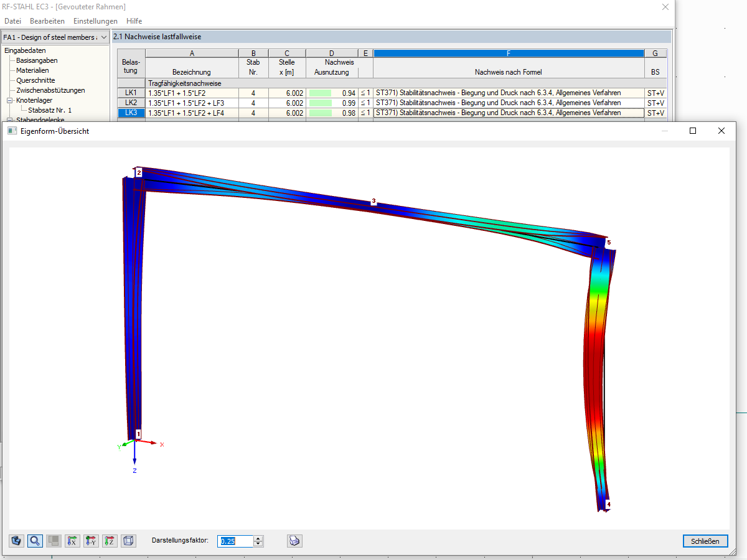Screen dimensions: 747x560
Task: Select Stabsatz Nr. 1 in the tree
Action: [50, 110]
